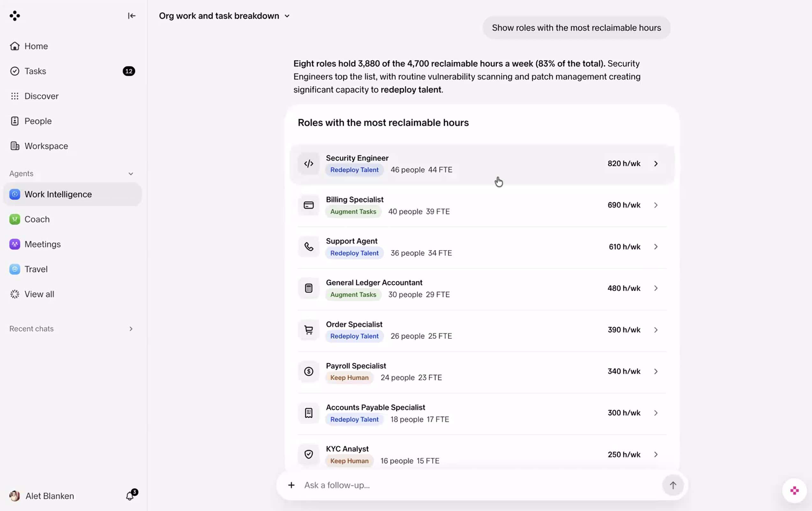Expand the Recent chats section
This screenshot has height=511, width=812.
131,328
